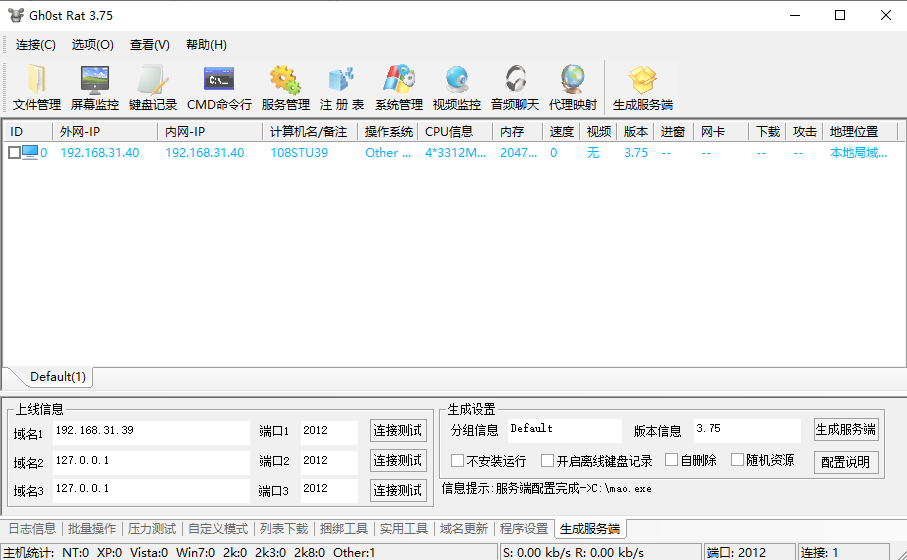Click the 端口: 2012 status bar entry

click(749, 552)
